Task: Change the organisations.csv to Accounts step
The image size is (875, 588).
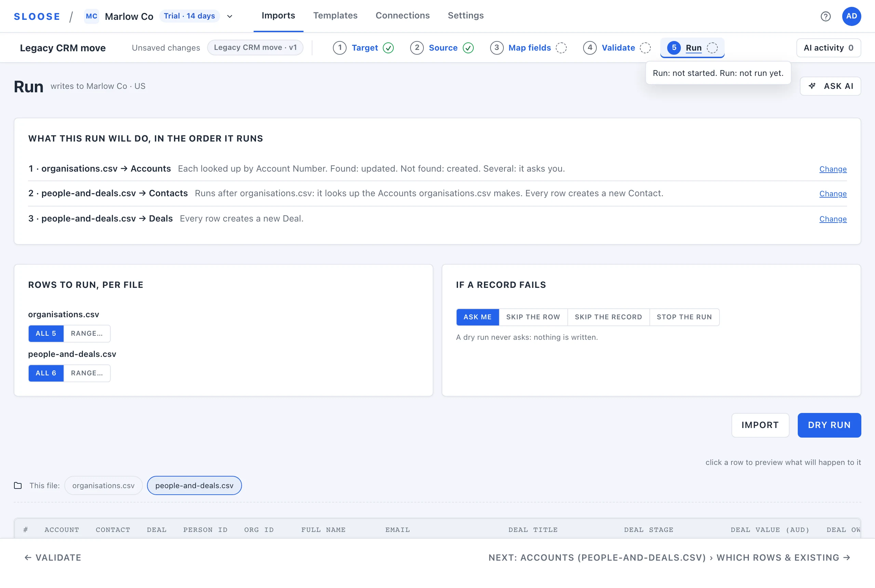Action: click(x=833, y=169)
